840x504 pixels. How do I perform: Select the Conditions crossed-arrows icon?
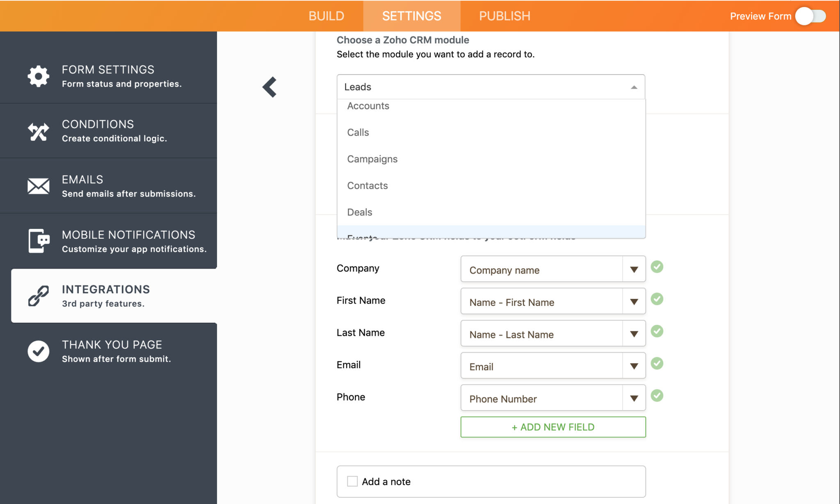coord(38,131)
